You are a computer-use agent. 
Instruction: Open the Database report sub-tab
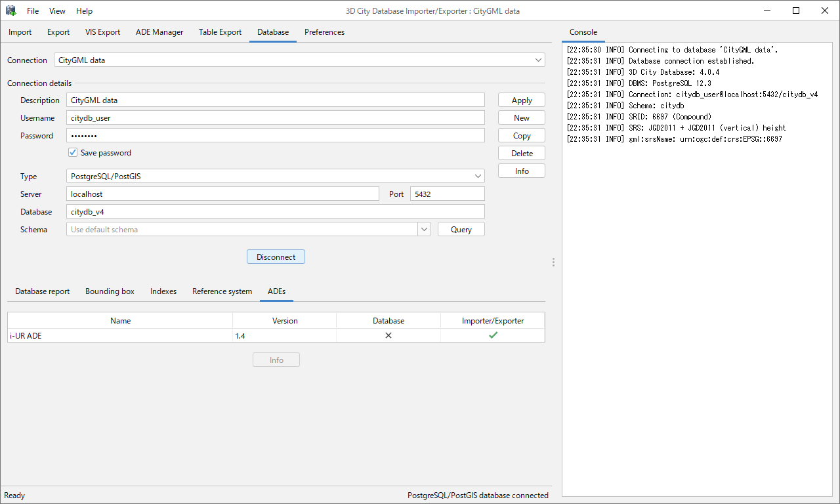coord(42,291)
